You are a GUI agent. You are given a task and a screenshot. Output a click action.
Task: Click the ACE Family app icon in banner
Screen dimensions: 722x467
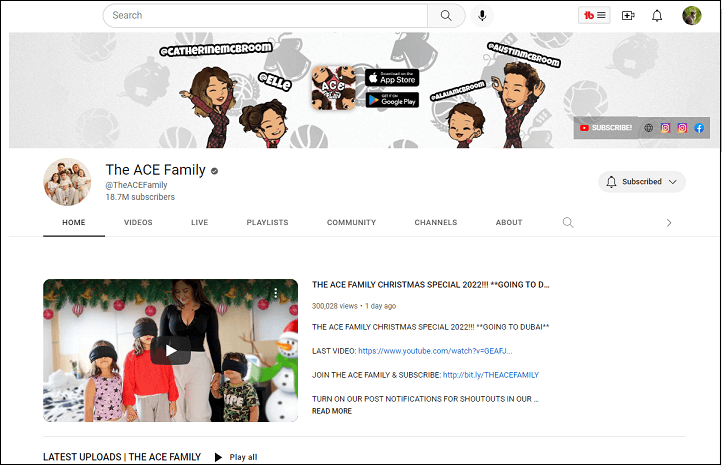(x=333, y=88)
